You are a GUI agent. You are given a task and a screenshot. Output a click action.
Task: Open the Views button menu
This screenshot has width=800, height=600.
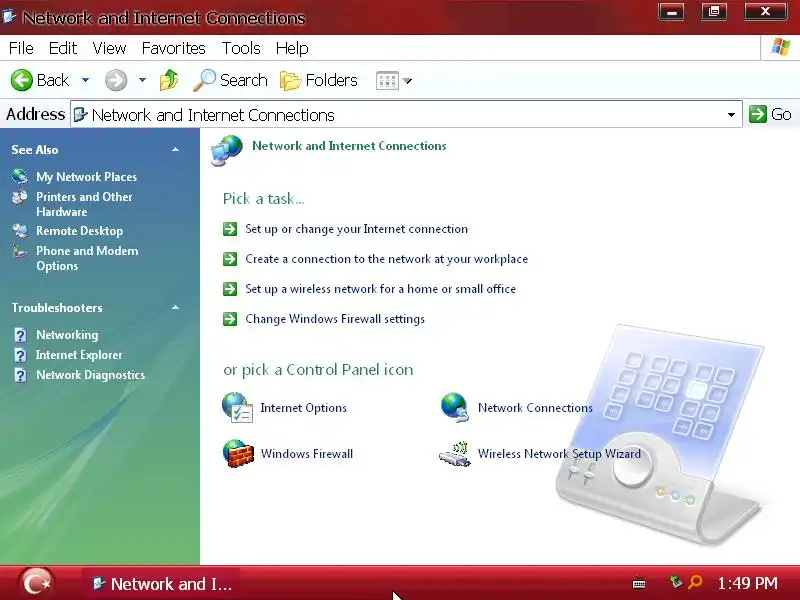393,81
